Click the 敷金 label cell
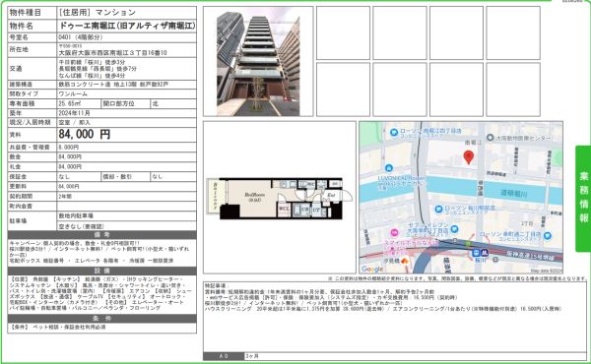The width and height of the screenshot is (591, 364). pyautogui.click(x=33, y=157)
